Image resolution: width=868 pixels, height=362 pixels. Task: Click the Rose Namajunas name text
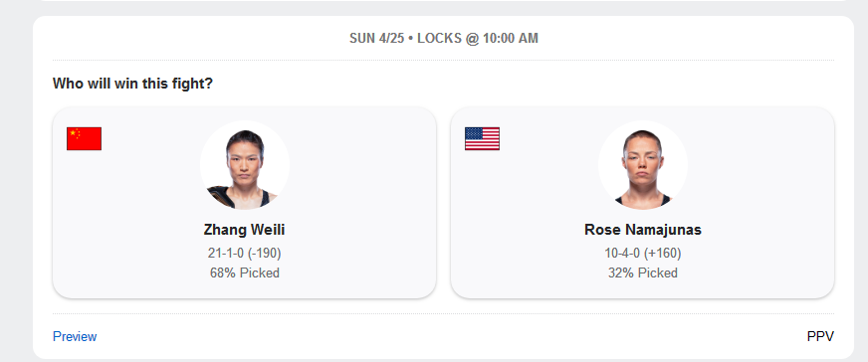coord(643,230)
